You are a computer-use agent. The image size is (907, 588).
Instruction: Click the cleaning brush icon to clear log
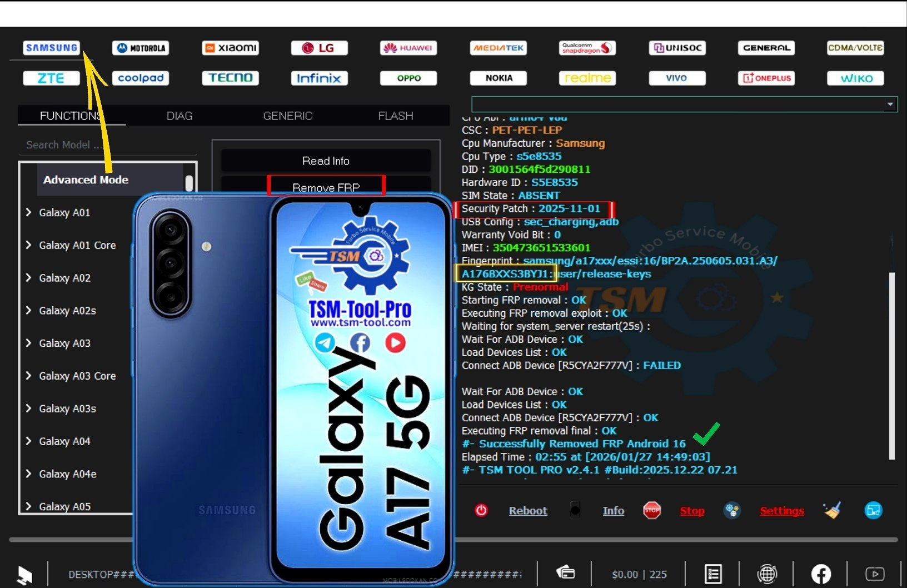(831, 510)
